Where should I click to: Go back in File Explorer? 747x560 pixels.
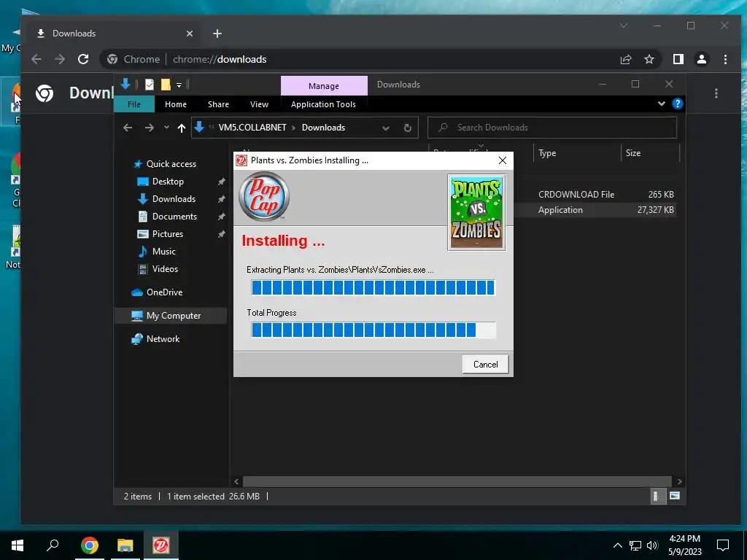[x=128, y=128]
